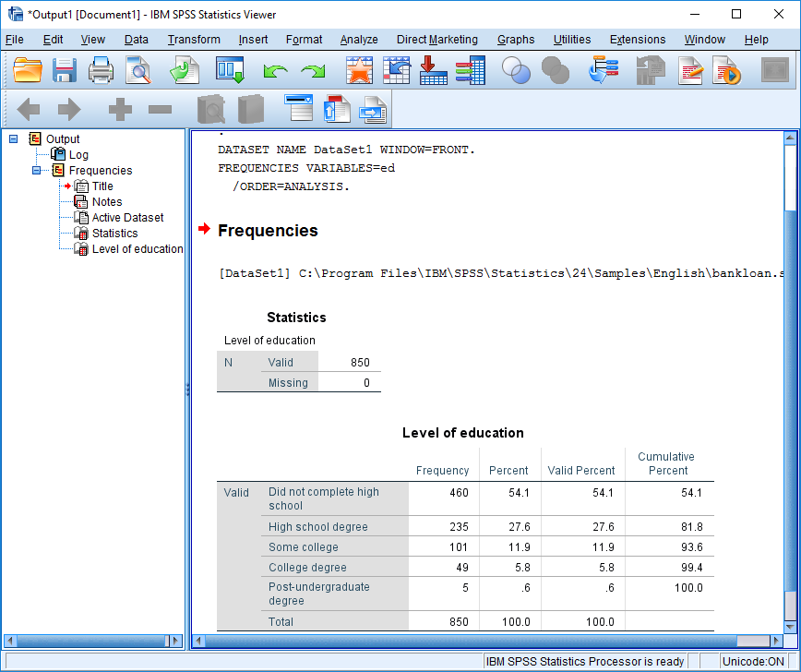Click the vertical scrollbar down arrow

[x=790, y=627]
